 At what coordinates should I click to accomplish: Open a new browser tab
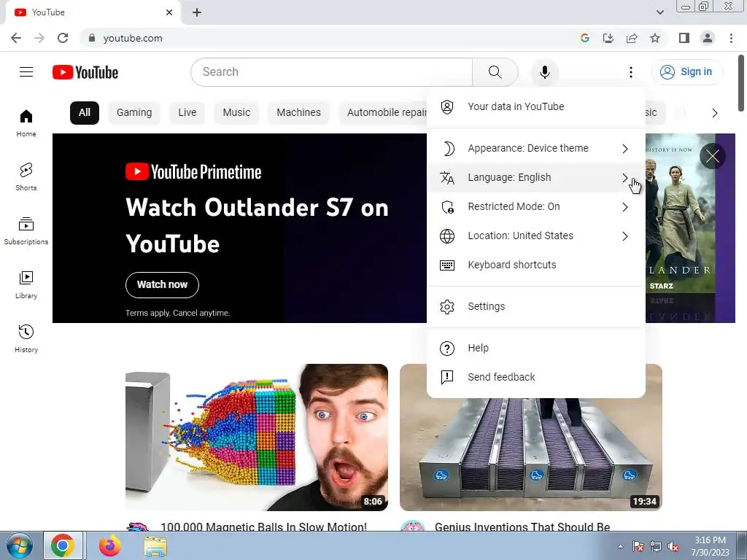point(197,12)
